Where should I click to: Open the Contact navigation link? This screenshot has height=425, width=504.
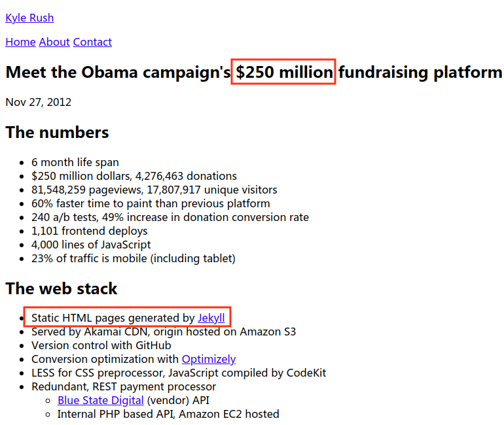coord(92,42)
